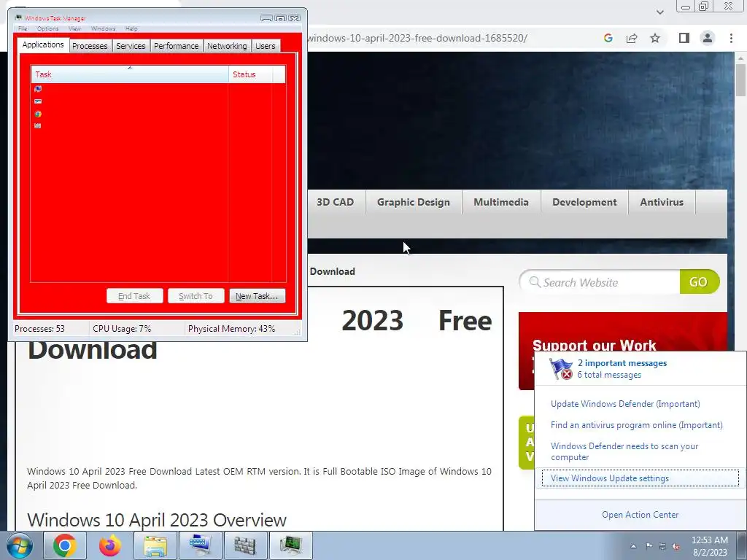Screen dimensions: 747x560
Task: Click the green GO search button
Action: (699, 282)
